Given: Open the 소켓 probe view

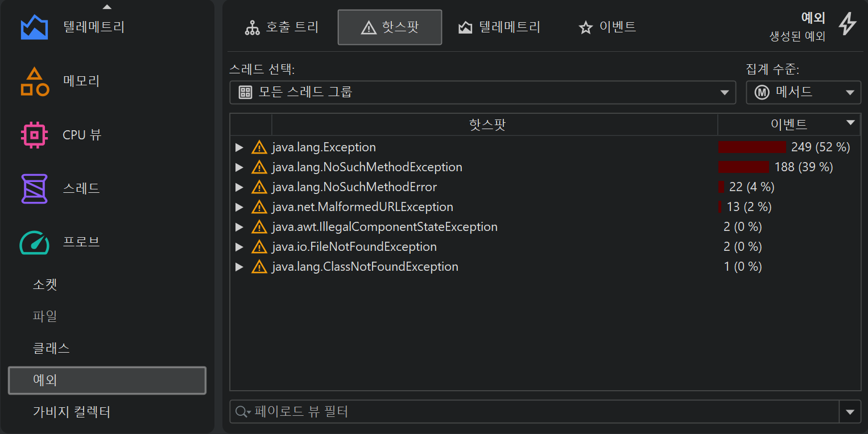Looking at the screenshot, I should point(45,284).
